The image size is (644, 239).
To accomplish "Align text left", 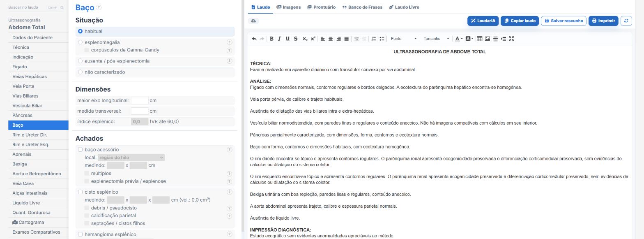I will 322,39.
